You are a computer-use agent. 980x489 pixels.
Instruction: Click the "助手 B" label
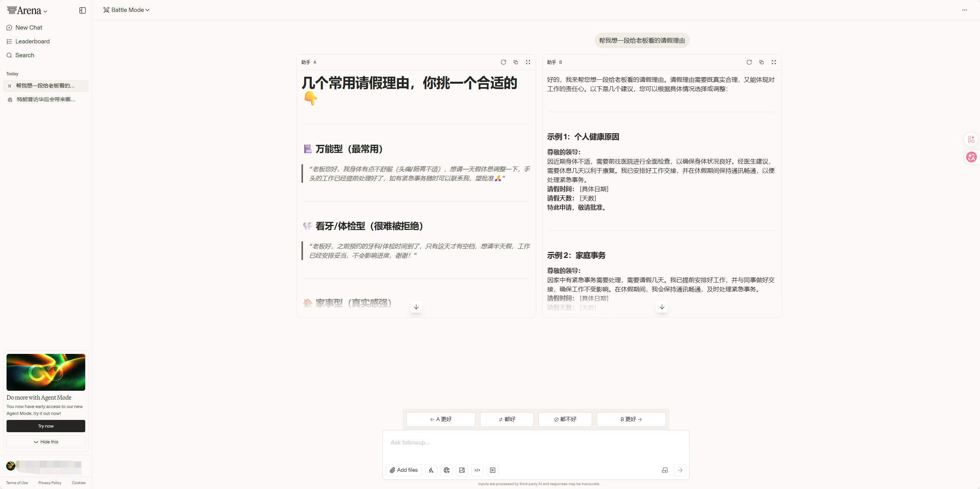point(555,62)
